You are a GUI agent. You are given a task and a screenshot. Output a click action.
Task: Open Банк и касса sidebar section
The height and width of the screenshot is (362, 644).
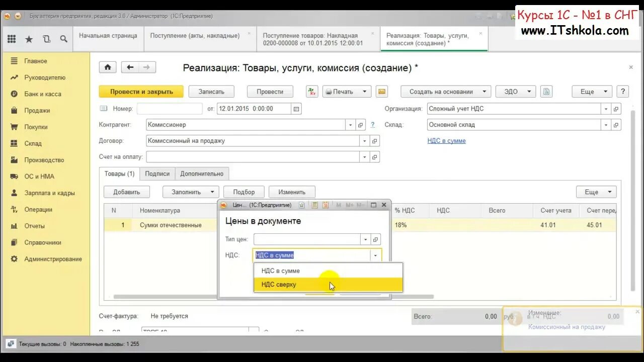42,94
